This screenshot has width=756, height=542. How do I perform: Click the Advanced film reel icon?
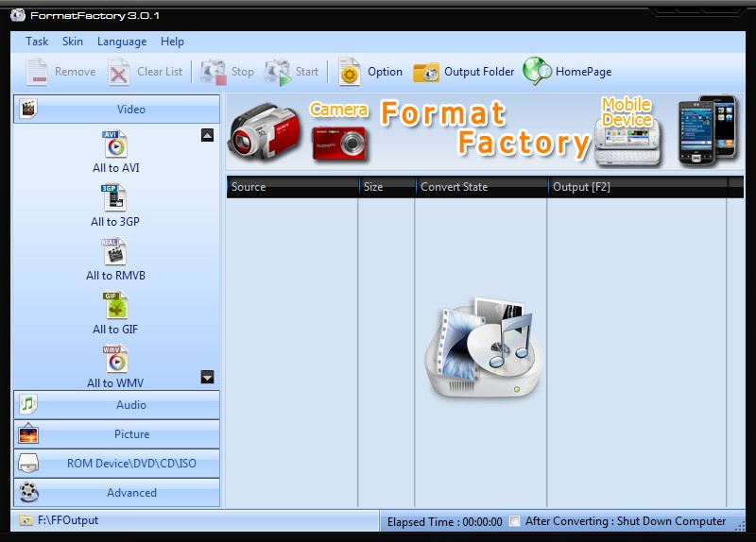(29, 492)
